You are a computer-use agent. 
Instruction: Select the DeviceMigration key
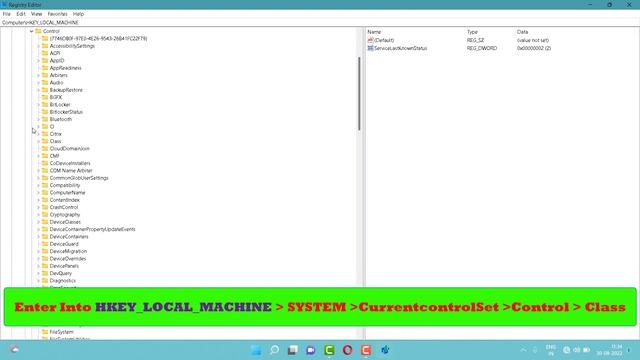[x=68, y=251]
